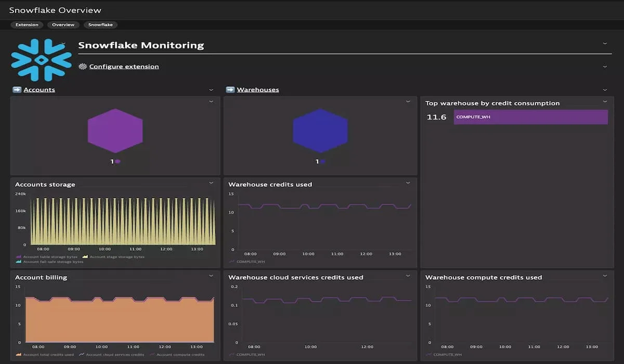Click the arrow icon next to Accounts
Viewport: 624px width, 364px height.
(16, 89)
